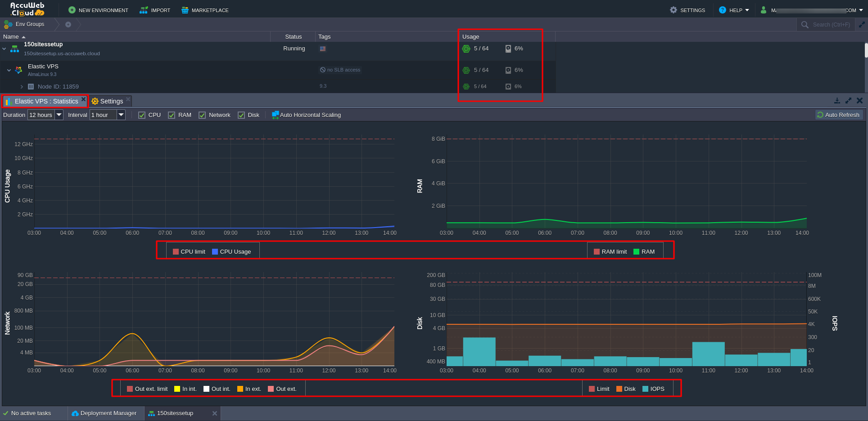Click the Auto Refresh button
Viewport: 868px width, 421px height.
[838, 115]
